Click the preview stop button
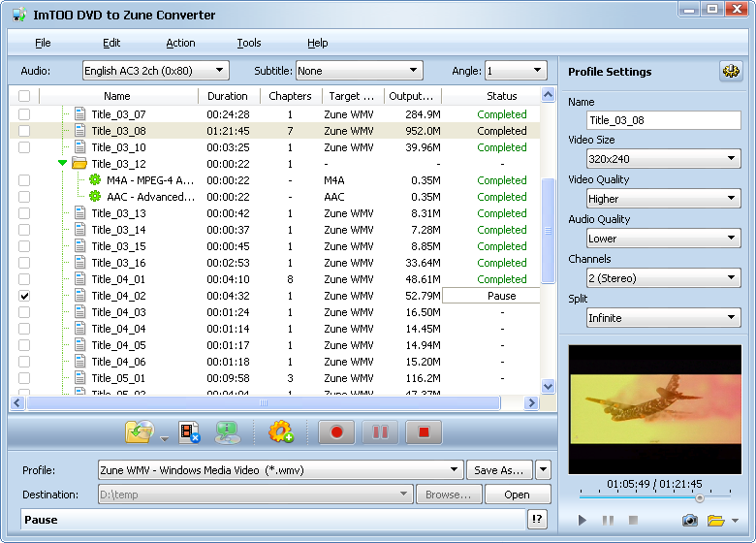Viewport: 756px width, 543px height. [x=634, y=520]
